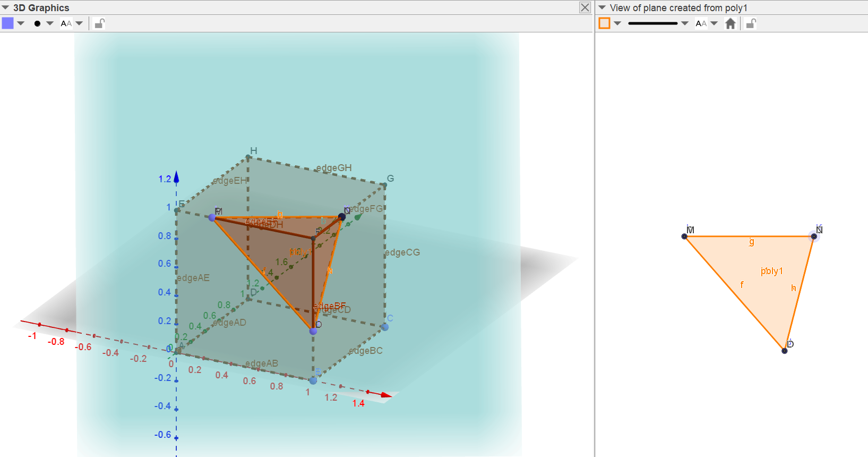The image size is (868, 457).
Task: Click segment label g in plane view
Action: coord(751,242)
